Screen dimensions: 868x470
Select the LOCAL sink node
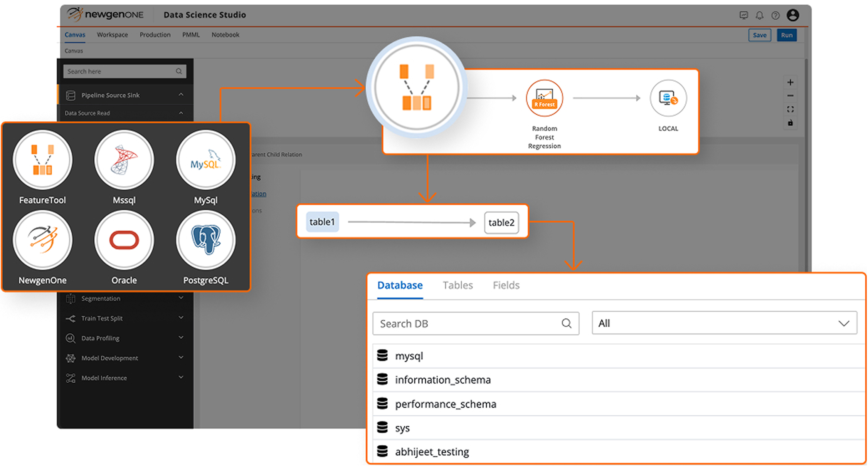[668, 98]
